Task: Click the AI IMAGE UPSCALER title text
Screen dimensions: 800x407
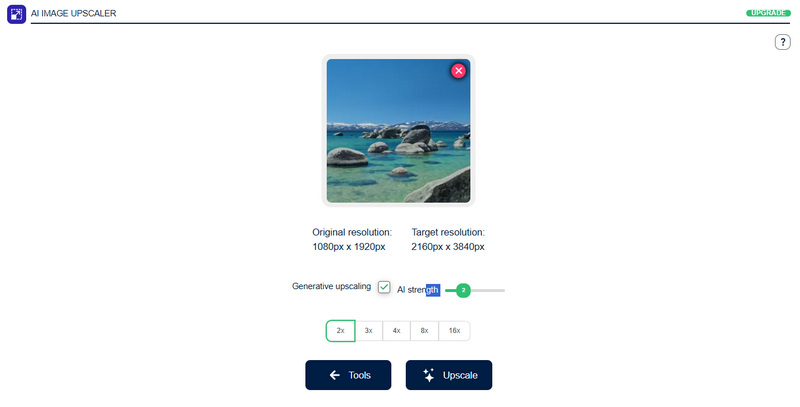Action: [x=73, y=13]
